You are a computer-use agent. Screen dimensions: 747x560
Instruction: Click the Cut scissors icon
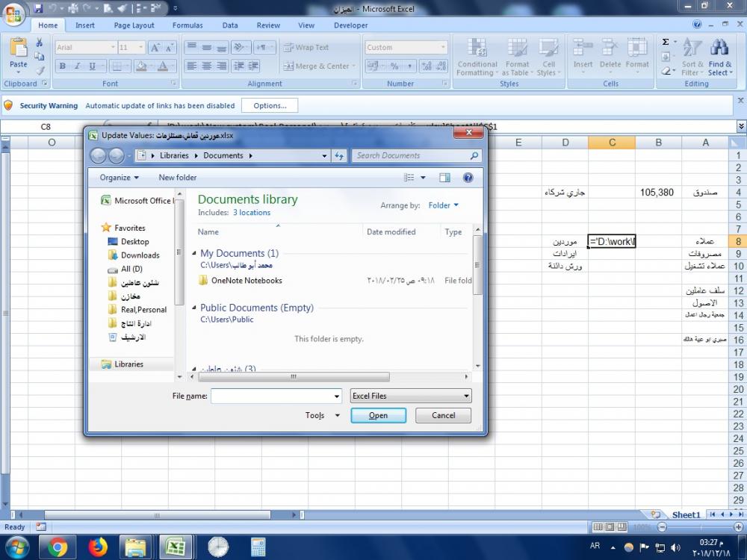(x=40, y=43)
